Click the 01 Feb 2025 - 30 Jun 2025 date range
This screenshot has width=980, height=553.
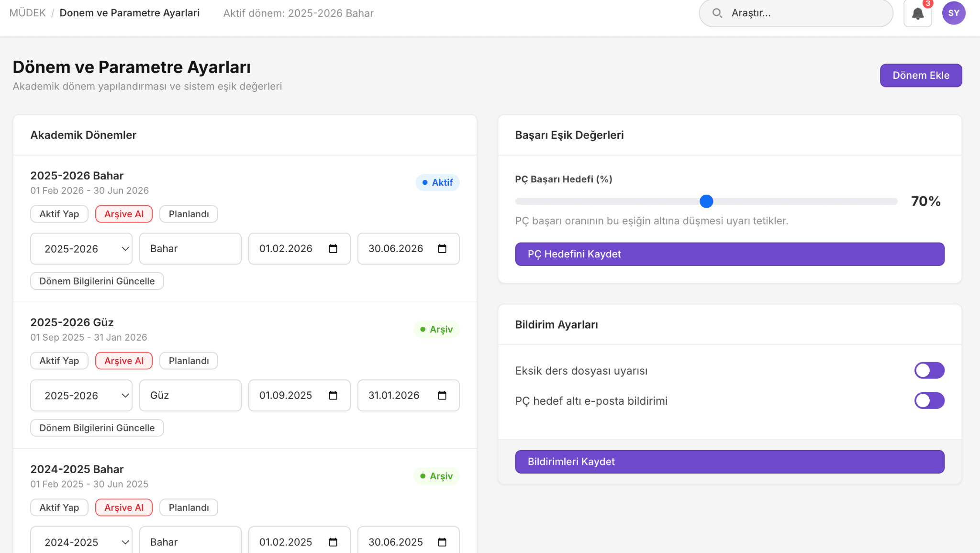[89, 484]
